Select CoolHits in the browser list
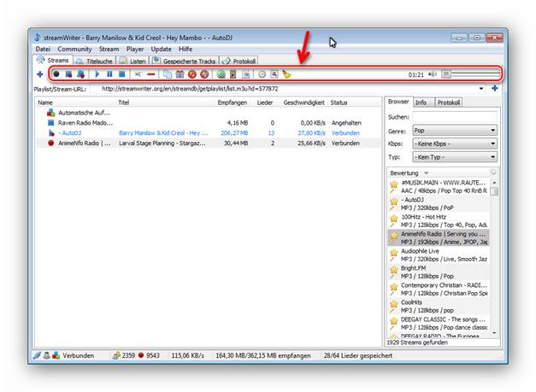 (439, 307)
